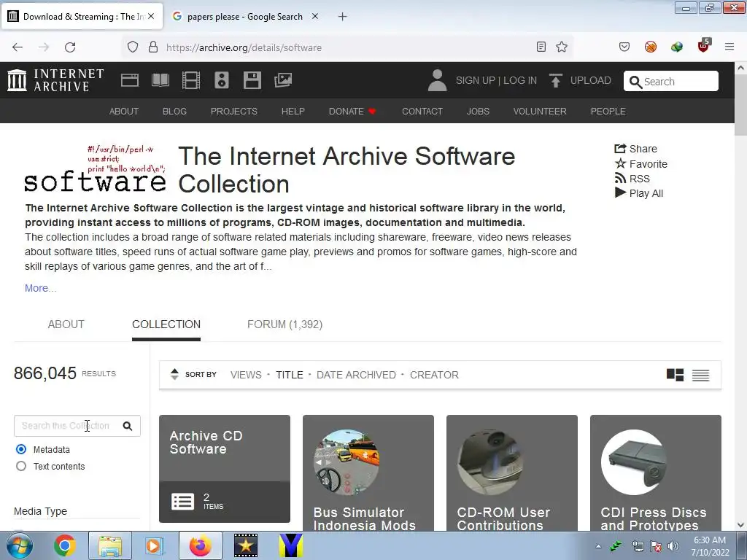Viewport: 747px width, 560px height.
Task: Sort results by TITLE
Action: [290, 375]
